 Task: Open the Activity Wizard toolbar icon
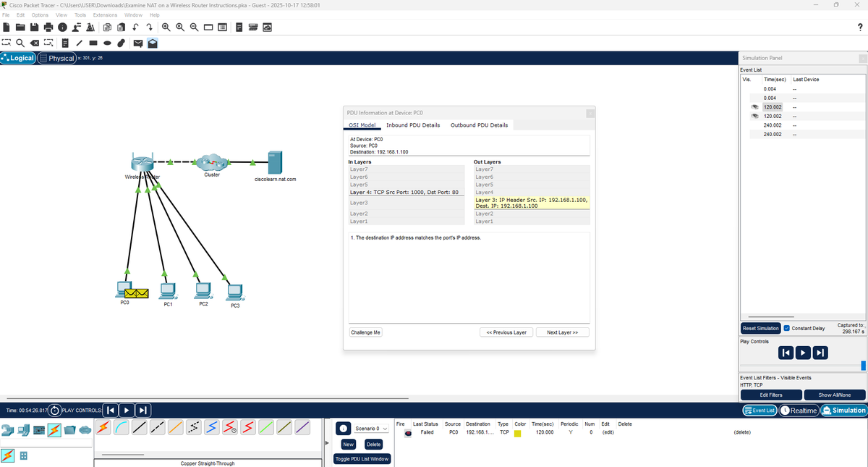77,28
